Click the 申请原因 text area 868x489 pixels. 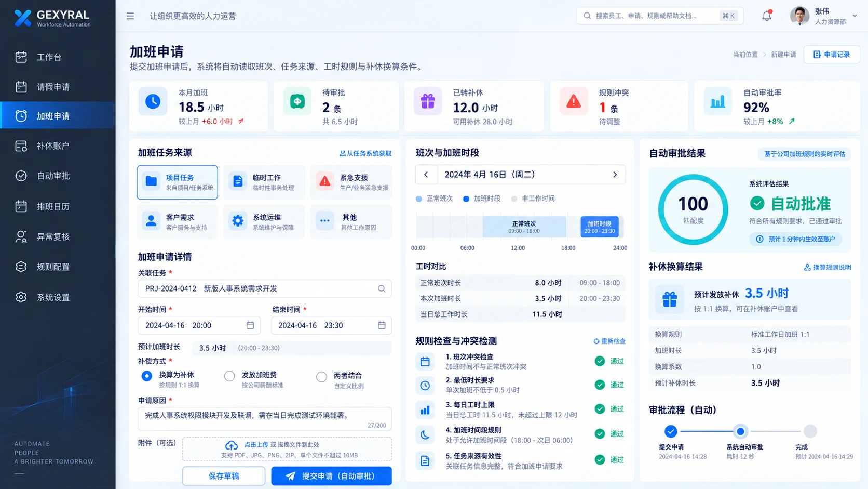265,419
